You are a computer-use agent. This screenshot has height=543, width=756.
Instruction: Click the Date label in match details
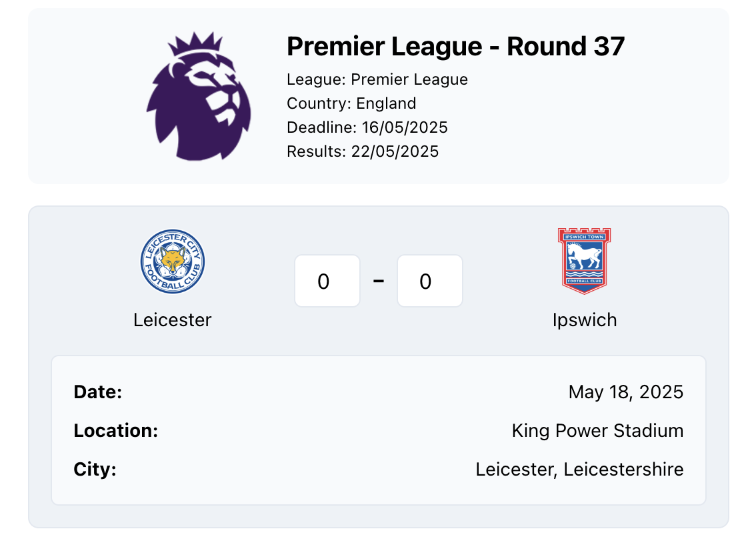(x=98, y=392)
